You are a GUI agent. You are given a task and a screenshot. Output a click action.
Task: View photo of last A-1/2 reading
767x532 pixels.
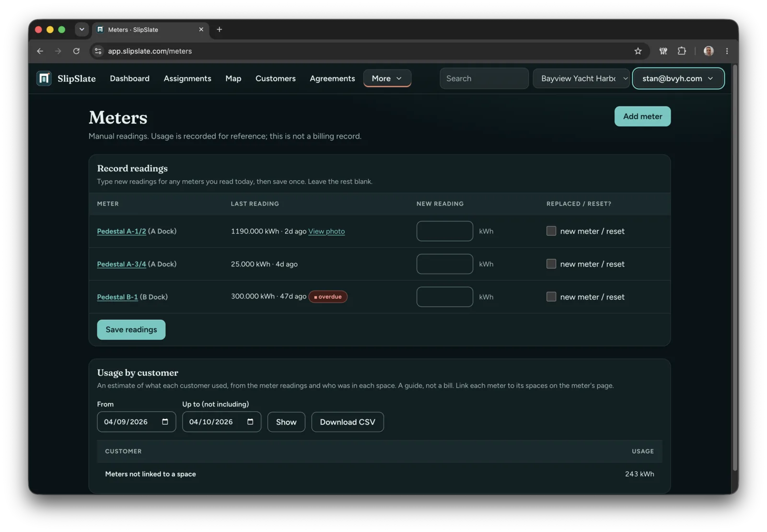coord(326,231)
